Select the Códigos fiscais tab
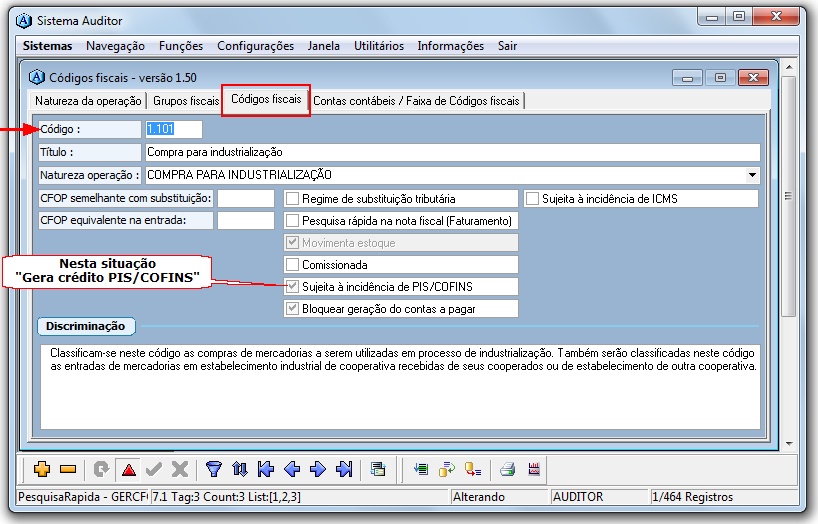Image resolution: width=818 pixels, height=524 pixels. (266, 99)
